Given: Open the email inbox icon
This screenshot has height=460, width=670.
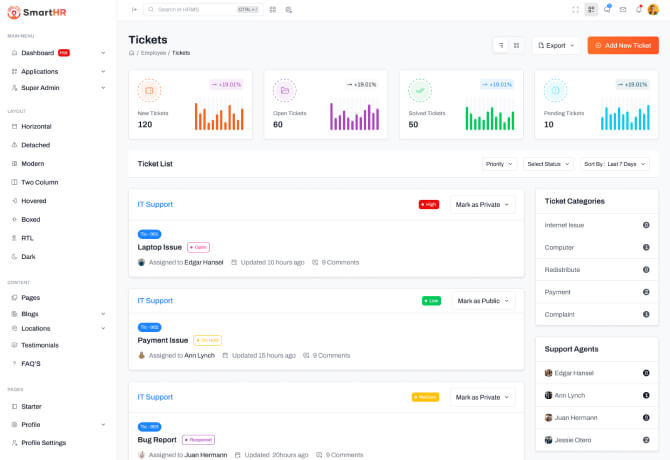Looking at the screenshot, I should [x=623, y=9].
